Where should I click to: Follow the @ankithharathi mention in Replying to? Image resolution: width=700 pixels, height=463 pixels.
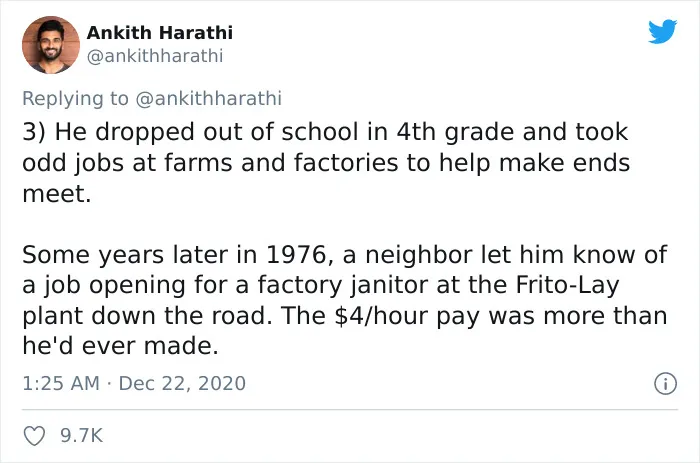pos(208,98)
